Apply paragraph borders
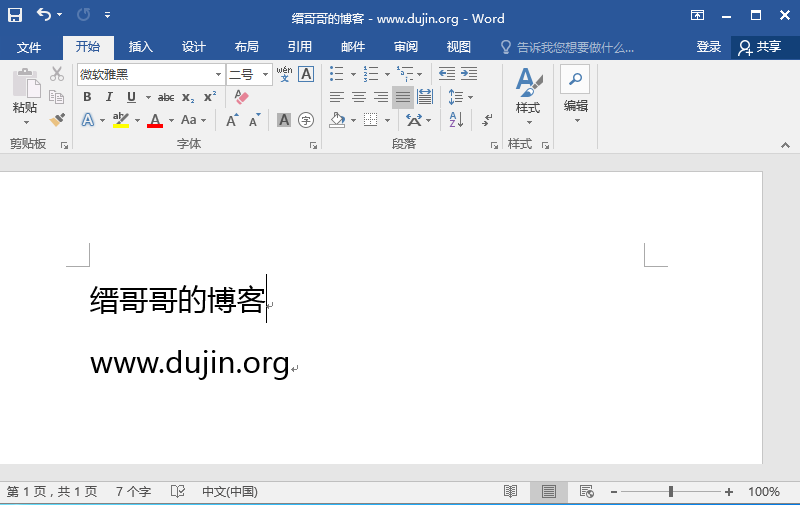800x505 pixels. [370, 120]
